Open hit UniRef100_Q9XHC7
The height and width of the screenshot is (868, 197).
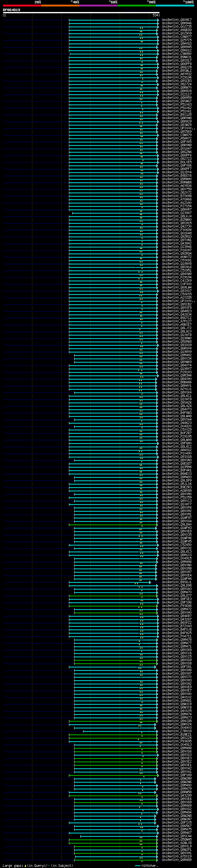177,20
